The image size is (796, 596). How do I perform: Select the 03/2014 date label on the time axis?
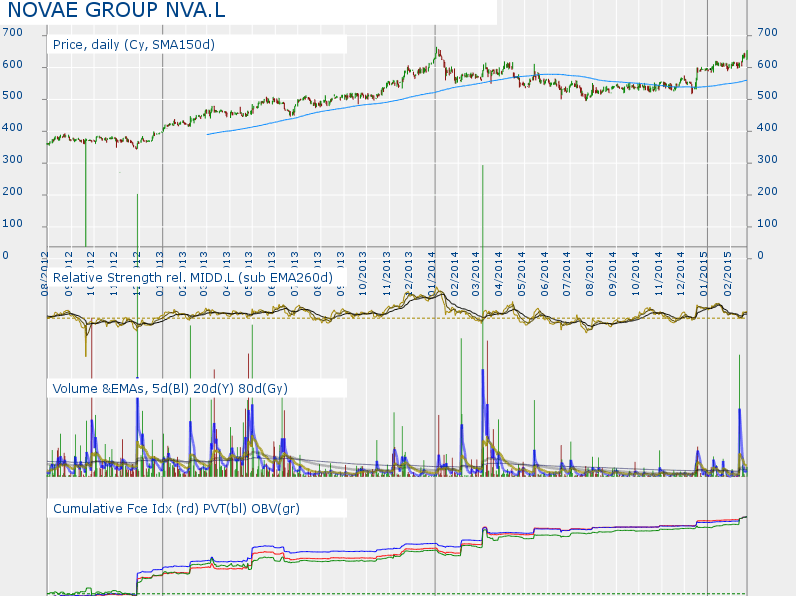point(476,274)
